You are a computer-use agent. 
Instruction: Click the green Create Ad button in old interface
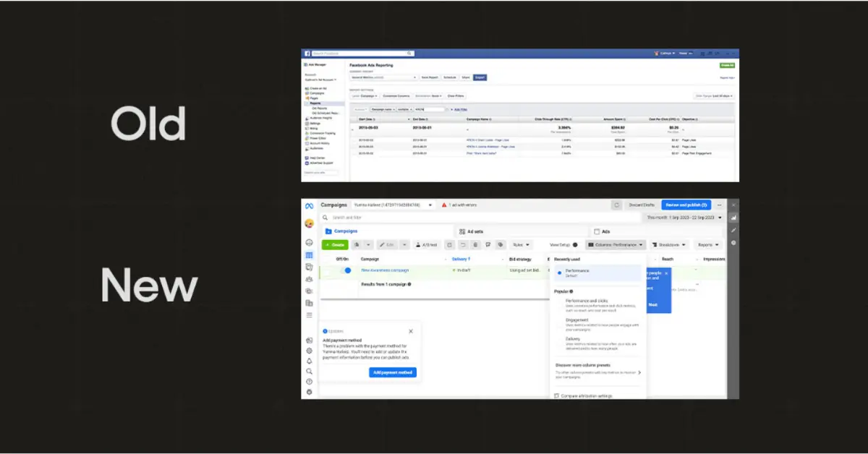pos(728,66)
